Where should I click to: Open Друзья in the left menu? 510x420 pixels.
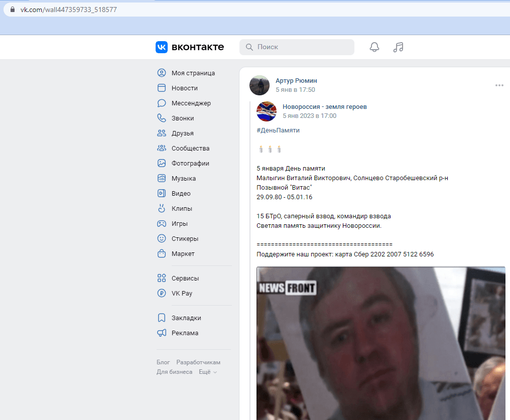(x=182, y=133)
